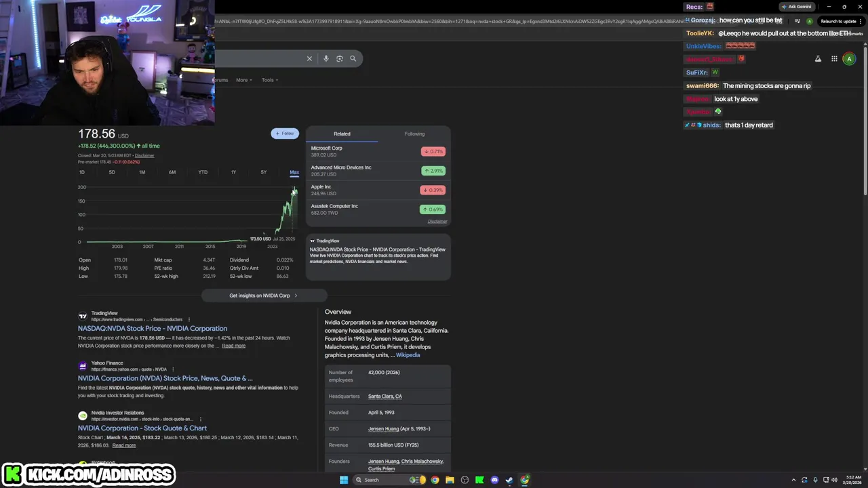Viewport: 868px width, 488px height.
Task: Open Google Lens image search icon
Action: pyautogui.click(x=340, y=59)
